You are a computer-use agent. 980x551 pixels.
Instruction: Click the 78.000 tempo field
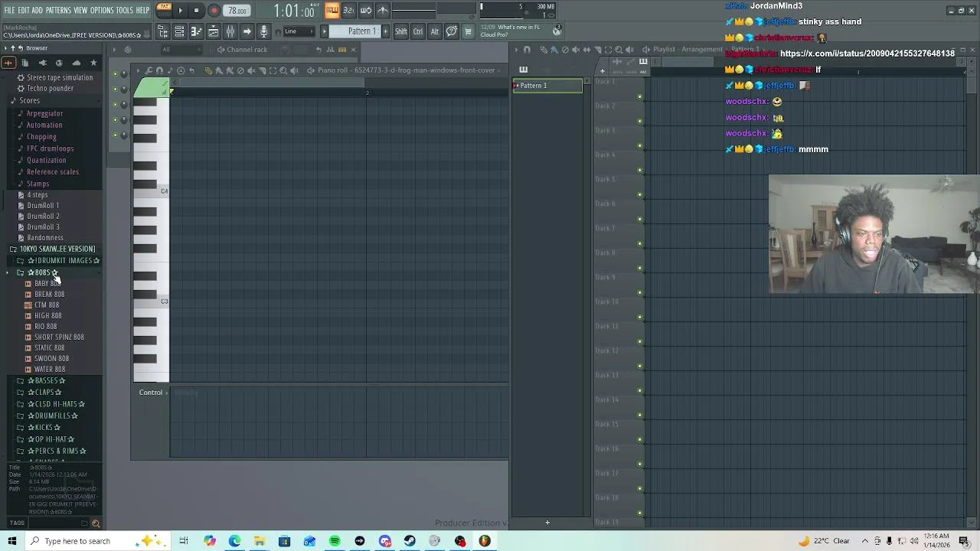[x=237, y=11]
